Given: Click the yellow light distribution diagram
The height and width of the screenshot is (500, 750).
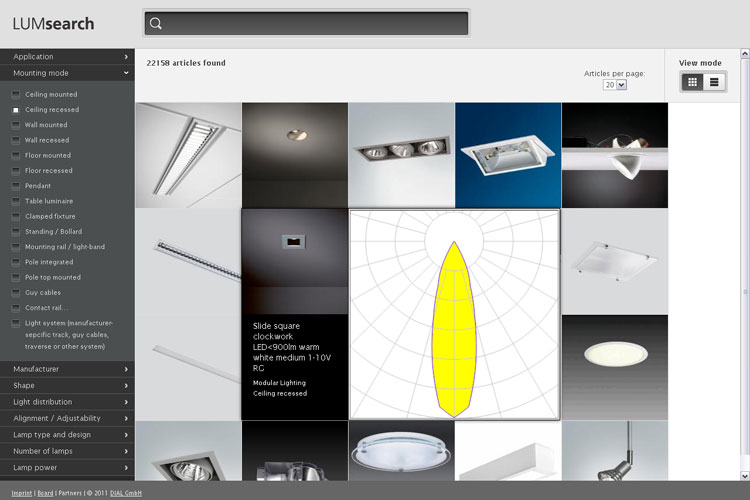Looking at the screenshot, I should click(454, 315).
